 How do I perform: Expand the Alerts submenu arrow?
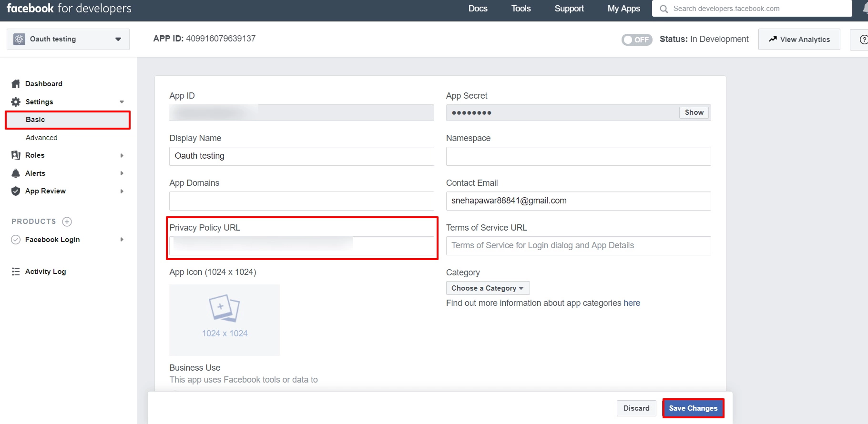click(122, 173)
